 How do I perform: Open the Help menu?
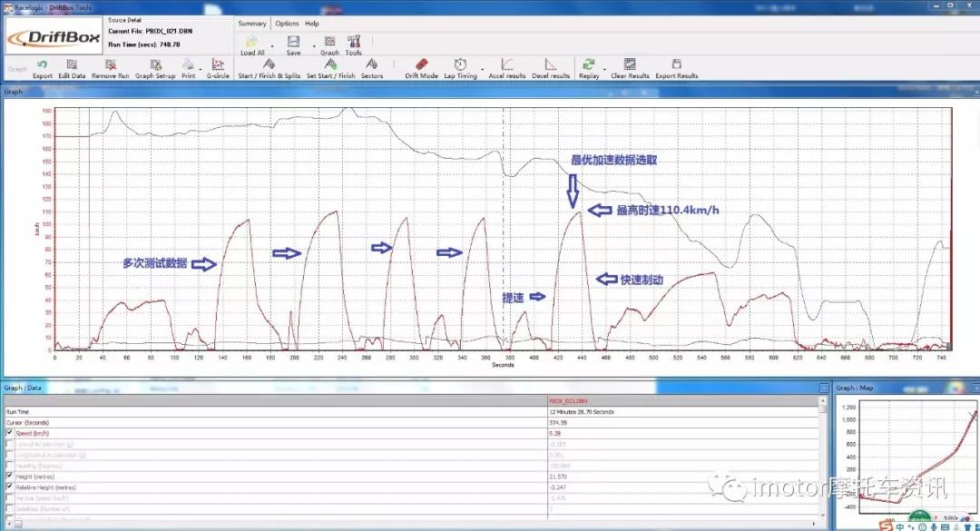(311, 24)
